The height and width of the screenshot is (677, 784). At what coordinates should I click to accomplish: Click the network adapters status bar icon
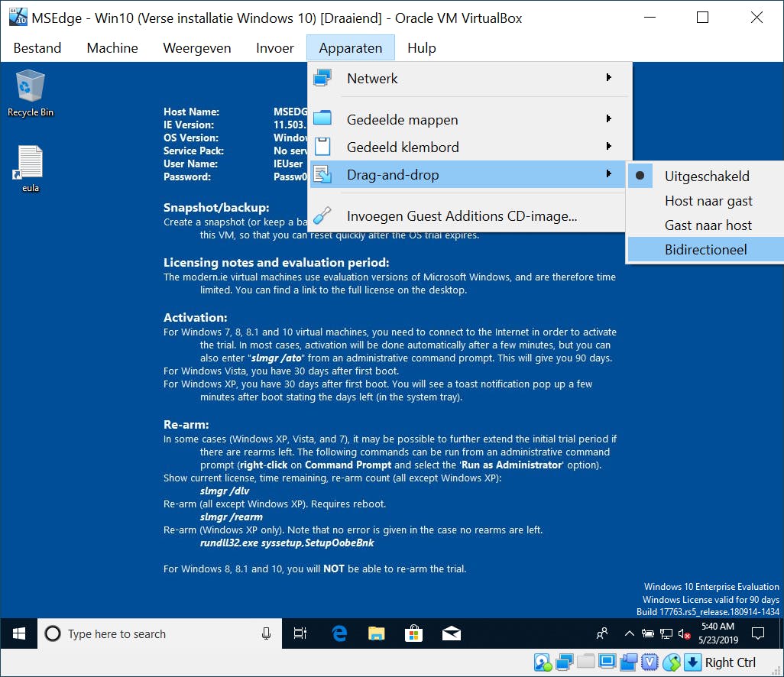564,662
